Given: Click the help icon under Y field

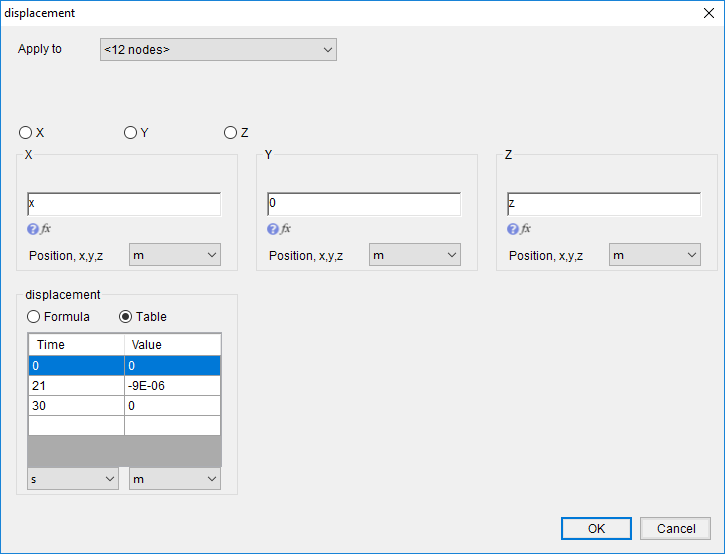Looking at the screenshot, I should (x=273, y=229).
